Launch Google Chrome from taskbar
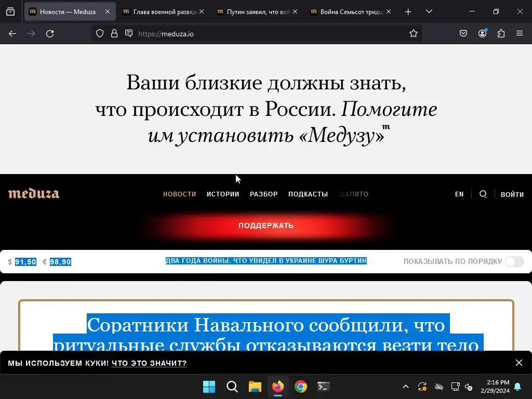 pyautogui.click(x=301, y=387)
